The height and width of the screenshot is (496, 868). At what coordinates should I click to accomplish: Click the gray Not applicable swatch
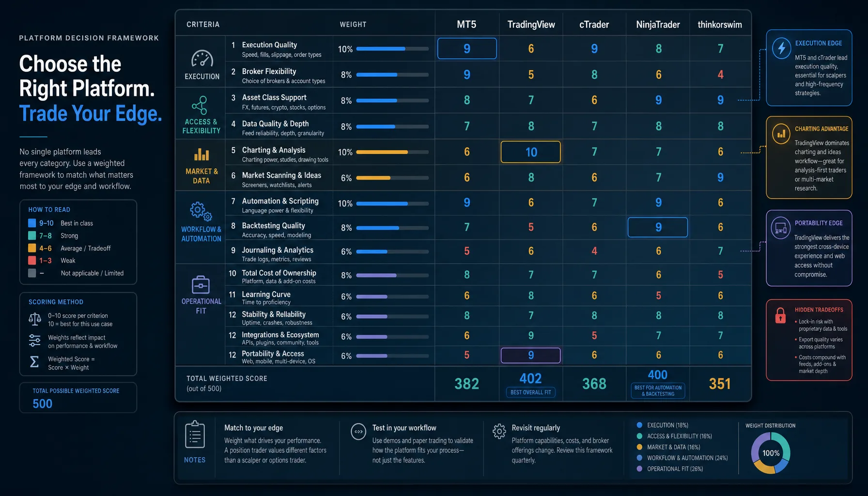pyautogui.click(x=32, y=273)
